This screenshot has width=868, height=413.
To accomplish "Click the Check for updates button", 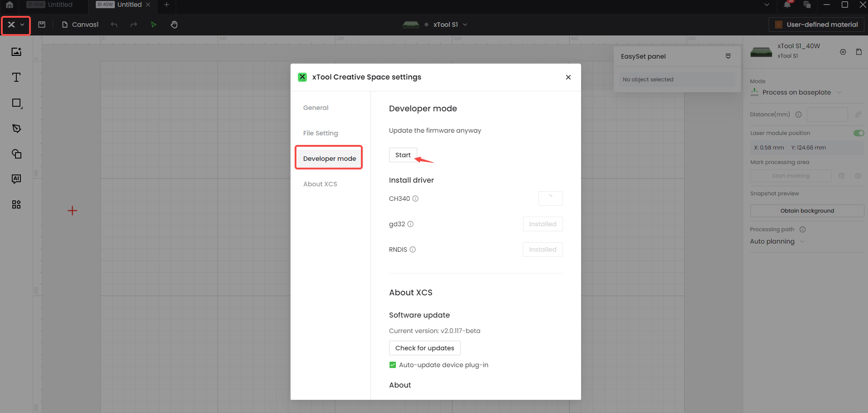I will [x=424, y=348].
